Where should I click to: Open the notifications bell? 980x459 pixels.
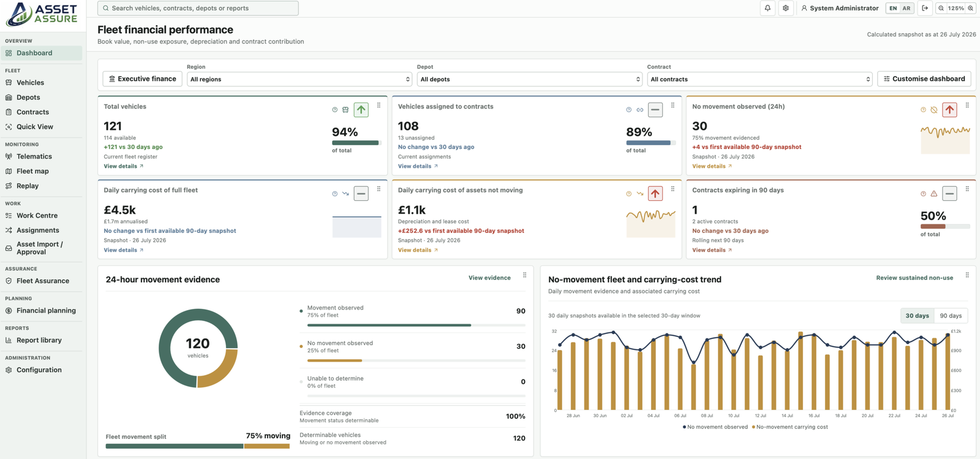pyautogui.click(x=767, y=8)
